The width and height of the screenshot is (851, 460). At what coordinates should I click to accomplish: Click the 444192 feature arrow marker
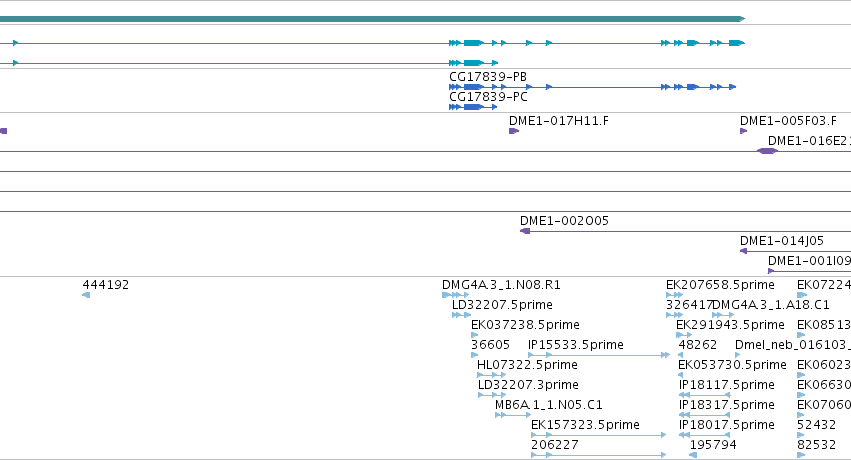(86, 295)
